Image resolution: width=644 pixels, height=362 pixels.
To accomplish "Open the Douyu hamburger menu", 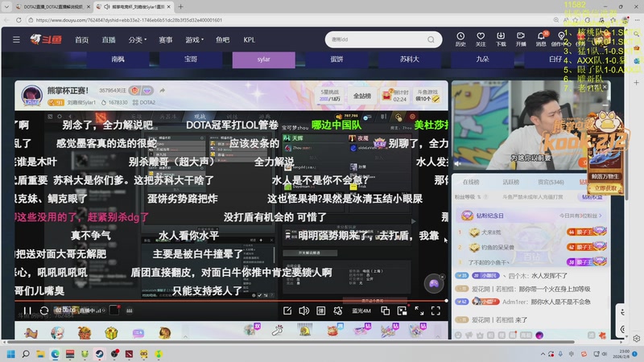I will pyautogui.click(x=16, y=39).
